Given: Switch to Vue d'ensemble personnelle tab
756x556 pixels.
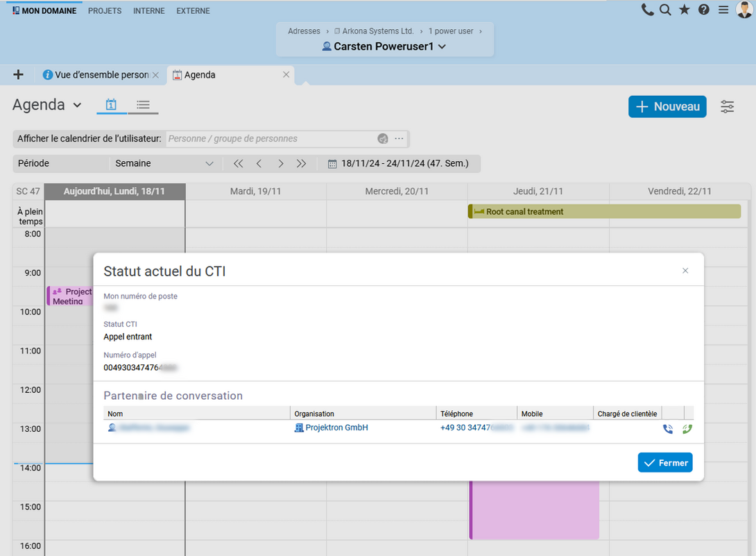Looking at the screenshot, I should coord(96,75).
